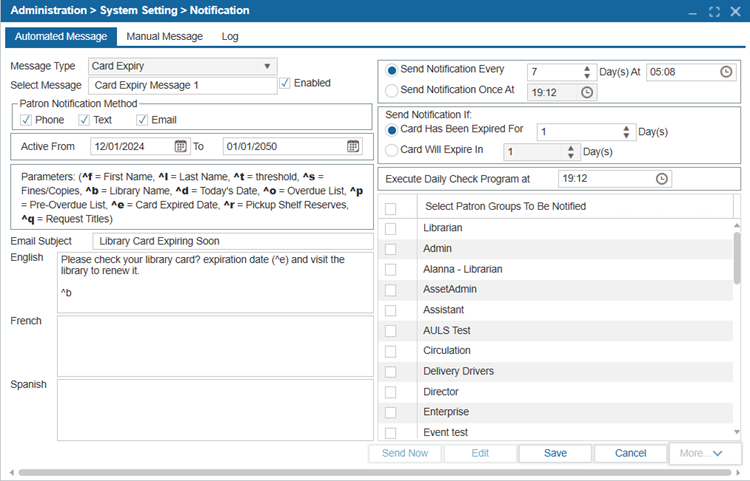Open the Active From calendar picker
The width and height of the screenshot is (750, 481).
180,146
